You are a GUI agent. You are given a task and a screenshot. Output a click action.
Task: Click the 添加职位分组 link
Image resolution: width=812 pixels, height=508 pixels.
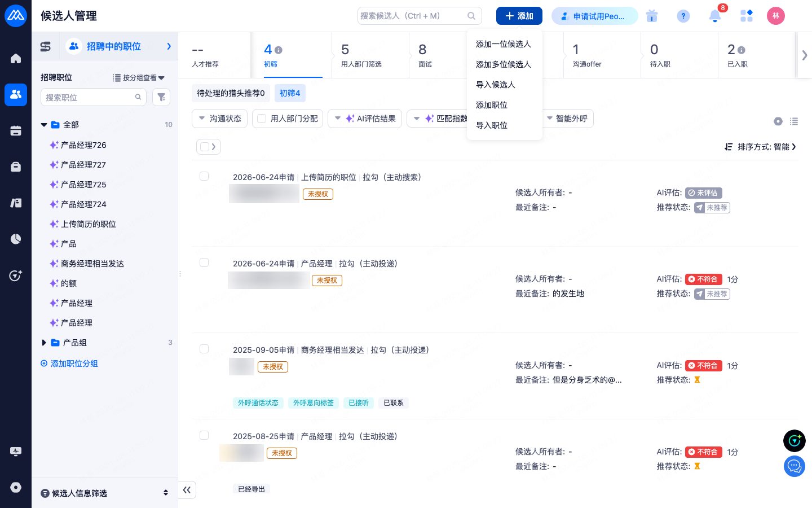click(x=69, y=364)
